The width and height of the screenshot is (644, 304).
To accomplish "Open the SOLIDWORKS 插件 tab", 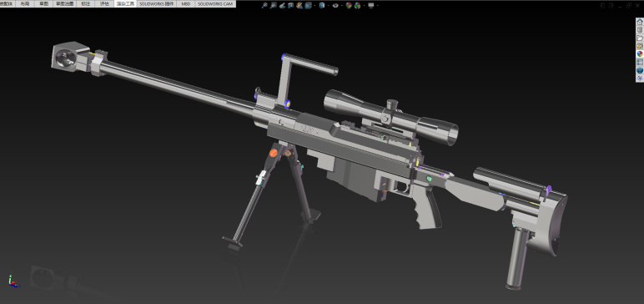I will point(157,3).
